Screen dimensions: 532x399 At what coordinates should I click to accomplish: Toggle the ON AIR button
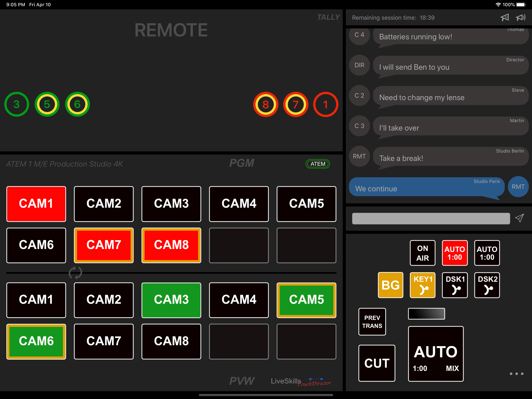tap(422, 253)
